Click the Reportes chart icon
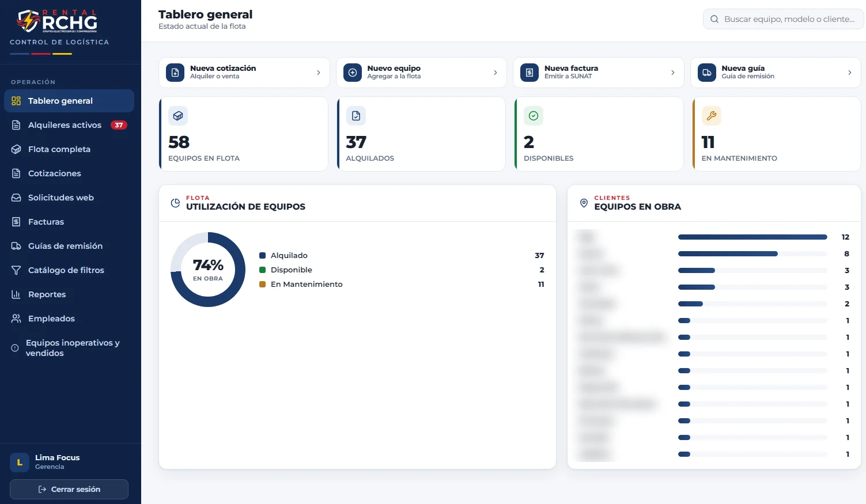Image resolution: width=866 pixels, height=504 pixels. pyautogui.click(x=16, y=294)
